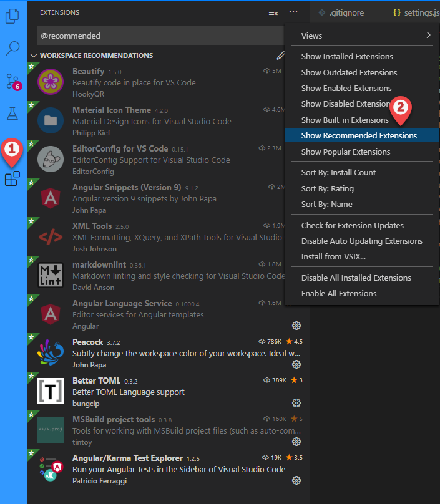Viewport: 440px width, 504px height.
Task: Click the Beautify extension icon
Action: (51, 82)
